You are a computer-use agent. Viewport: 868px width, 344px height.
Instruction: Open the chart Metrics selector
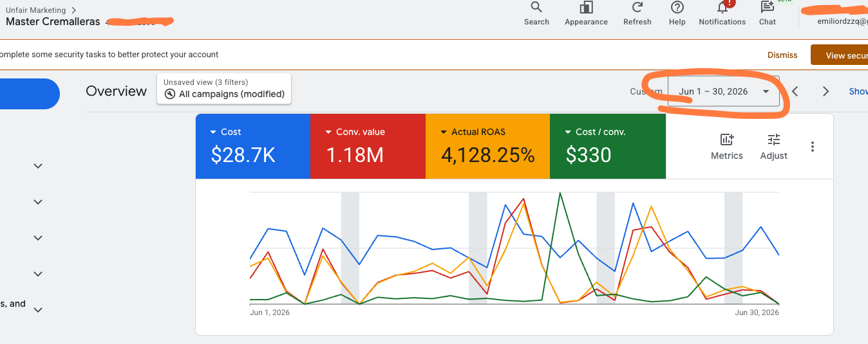point(727,147)
